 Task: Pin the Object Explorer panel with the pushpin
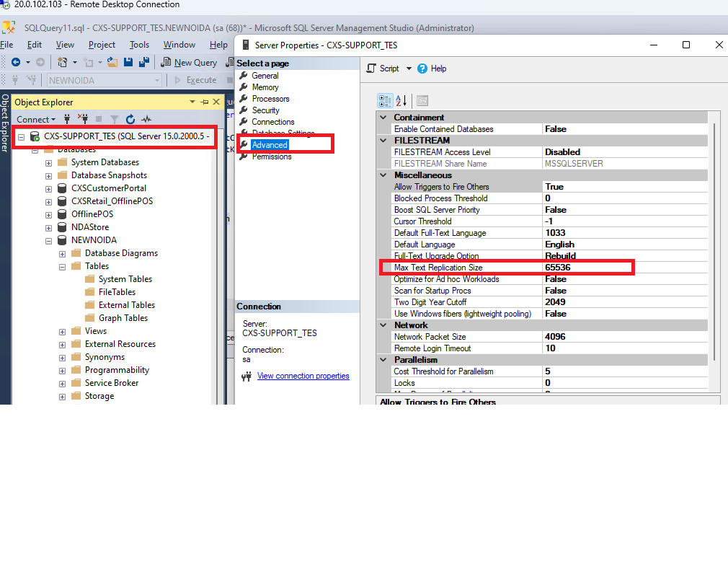pyautogui.click(x=205, y=102)
